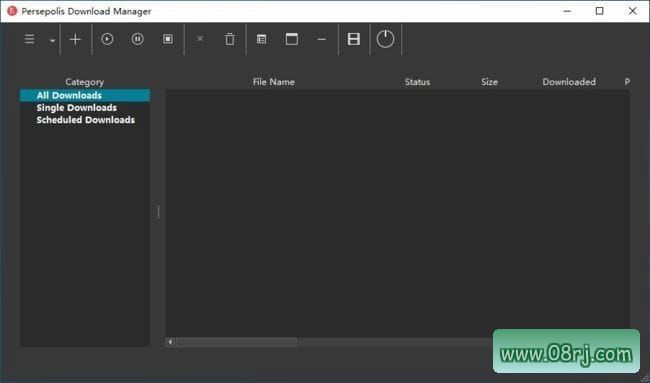Select Single Downloads category
The height and width of the screenshot is (383, 650).
point(85,108)
